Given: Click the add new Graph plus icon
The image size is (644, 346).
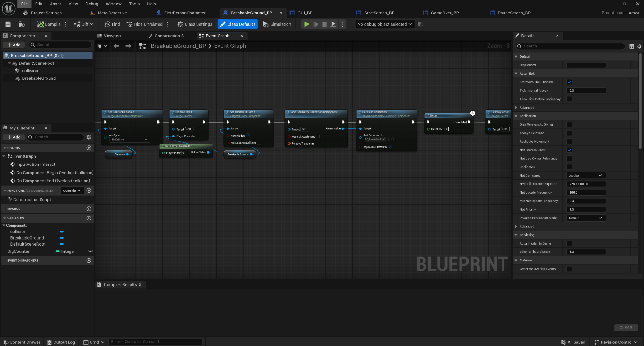Looking at the screenshot, I should coord(89,148).
